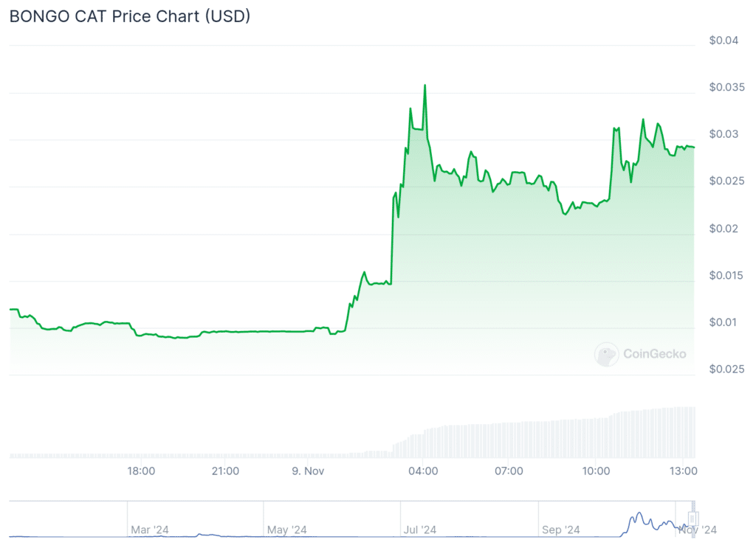
Task: Click the highest price peak on the chart
Action: tap(425, 86)
